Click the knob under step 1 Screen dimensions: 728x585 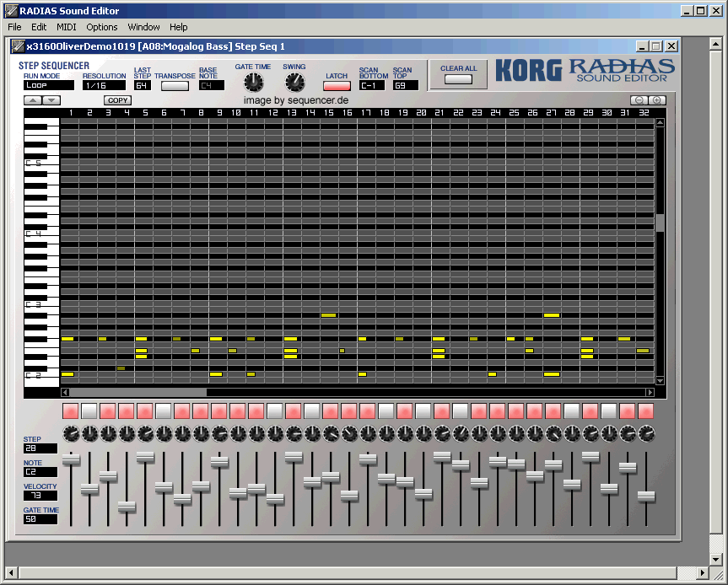[x=71, y=434]
